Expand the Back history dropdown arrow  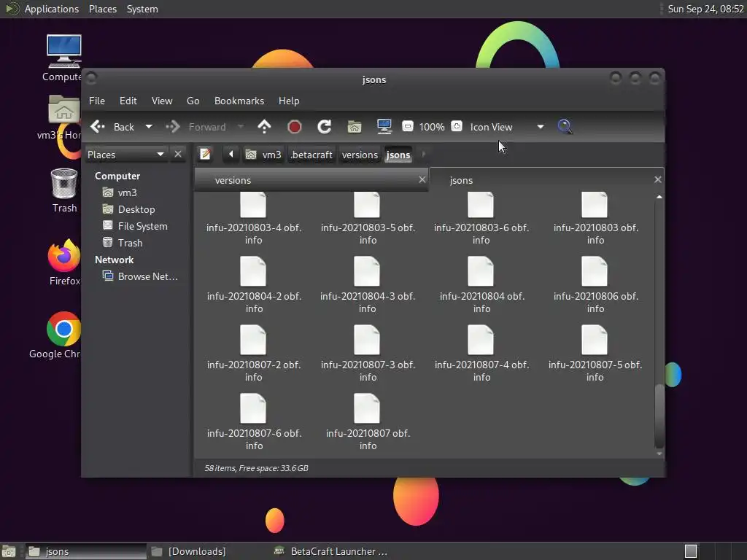tap(149, 127)
